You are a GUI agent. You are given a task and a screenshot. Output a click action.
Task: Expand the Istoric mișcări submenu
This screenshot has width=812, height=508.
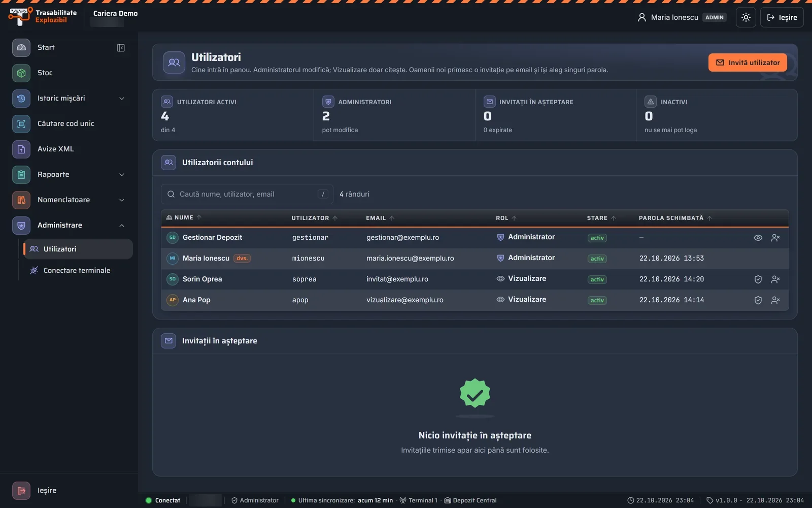click(x=122, y=99)
